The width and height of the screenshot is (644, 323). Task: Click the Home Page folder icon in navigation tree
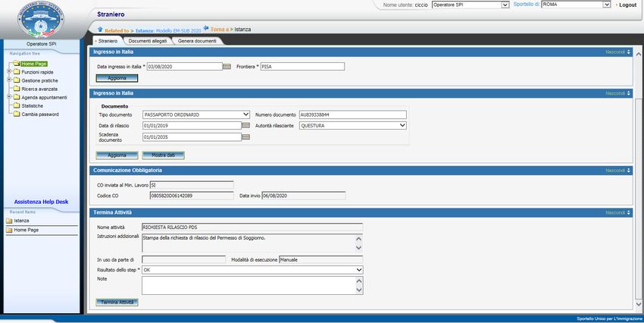point(16,64)
